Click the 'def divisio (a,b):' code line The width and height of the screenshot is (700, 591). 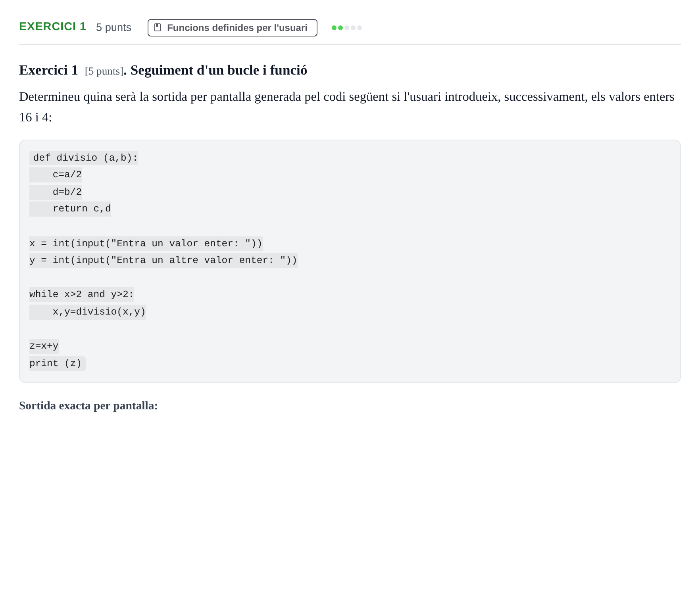pyautogui.click(x=84, y=158)
